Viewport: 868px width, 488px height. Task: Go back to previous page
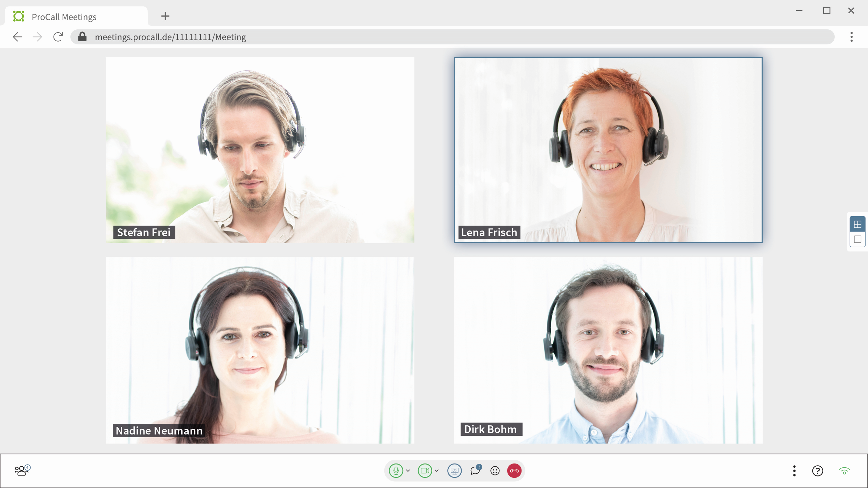coord(17,37)
